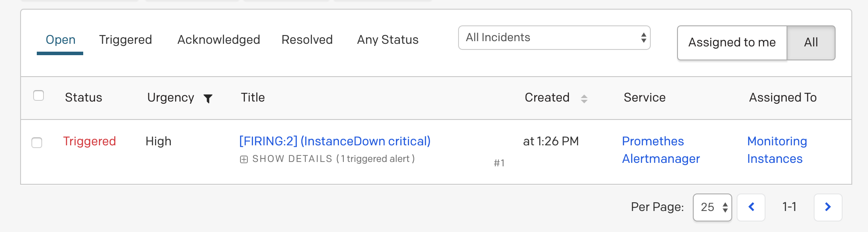The image size is (868, 232).
Task: Click the plus icon beside SHOW DETAILS
Action: (244, 159)
